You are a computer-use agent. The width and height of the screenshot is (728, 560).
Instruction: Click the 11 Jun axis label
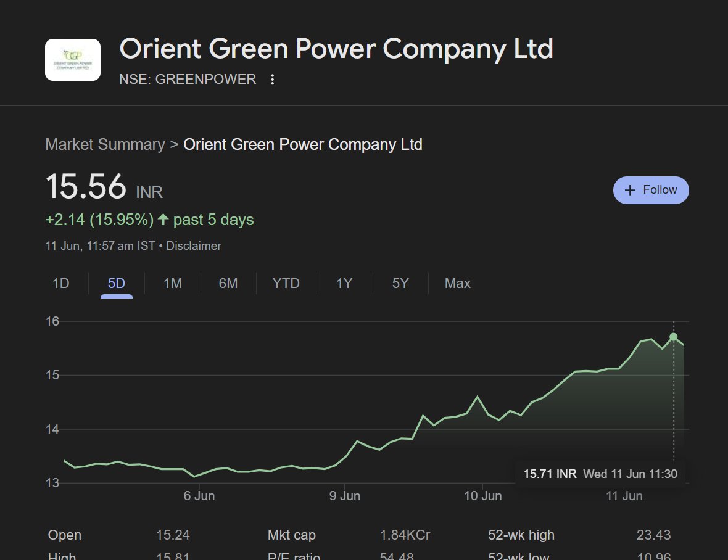click(x=624, y=496)
